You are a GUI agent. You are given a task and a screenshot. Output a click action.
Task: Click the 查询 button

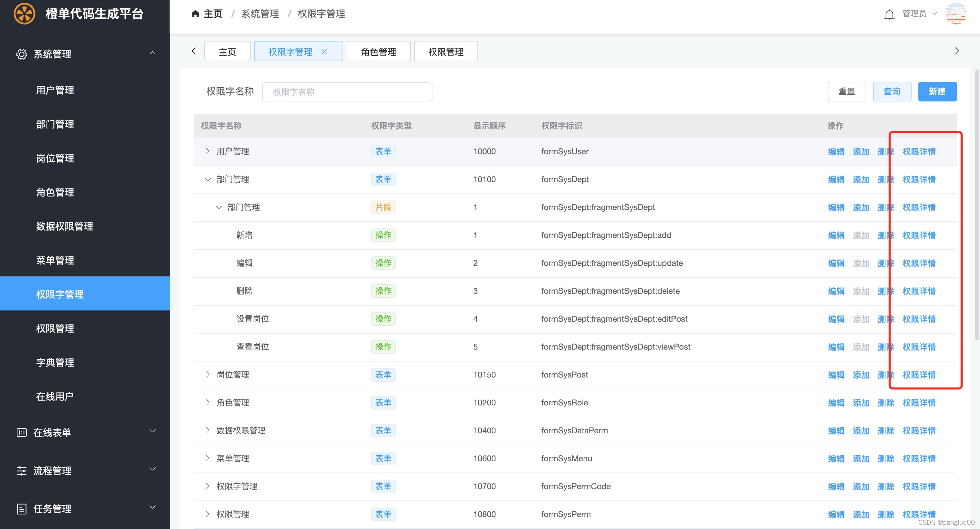click(892, 92)
